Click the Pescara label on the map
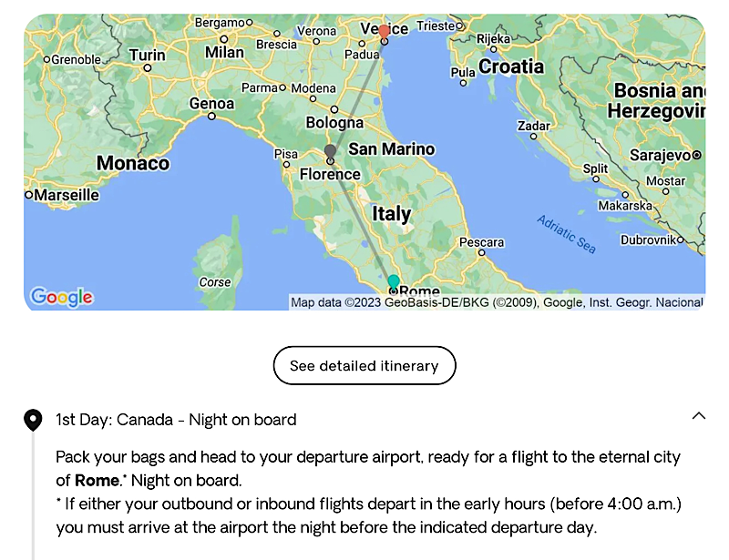729x560 pixels. (481, 242)
